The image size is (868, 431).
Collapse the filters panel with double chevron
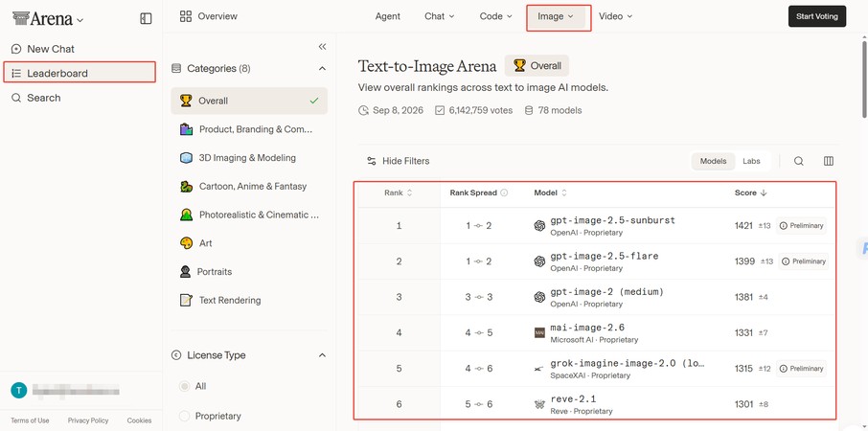322,47
